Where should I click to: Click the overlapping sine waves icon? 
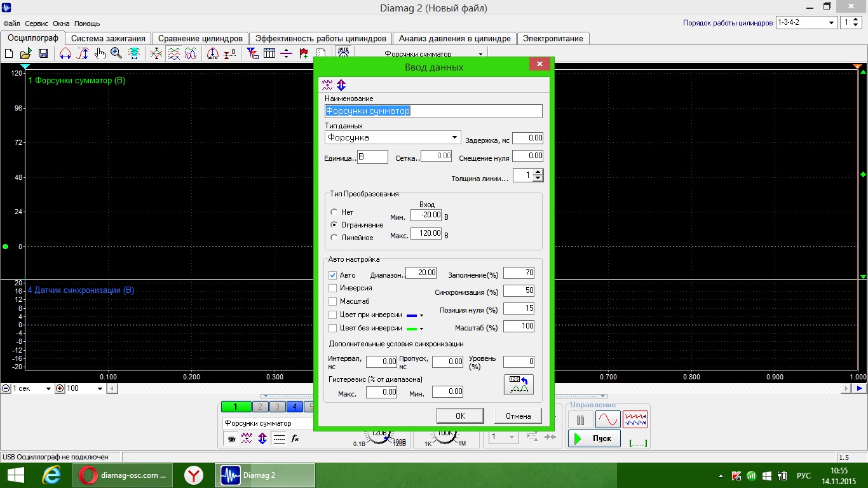[x=191, y=54]
